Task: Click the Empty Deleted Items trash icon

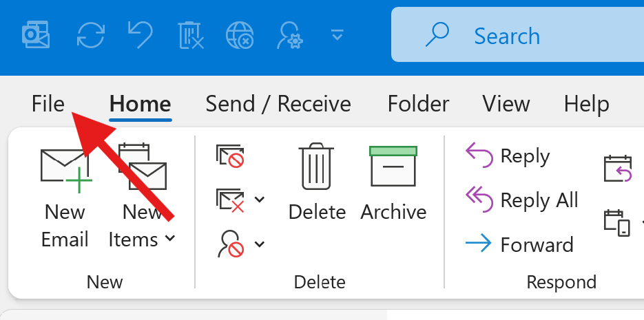Action: point(191,35)
